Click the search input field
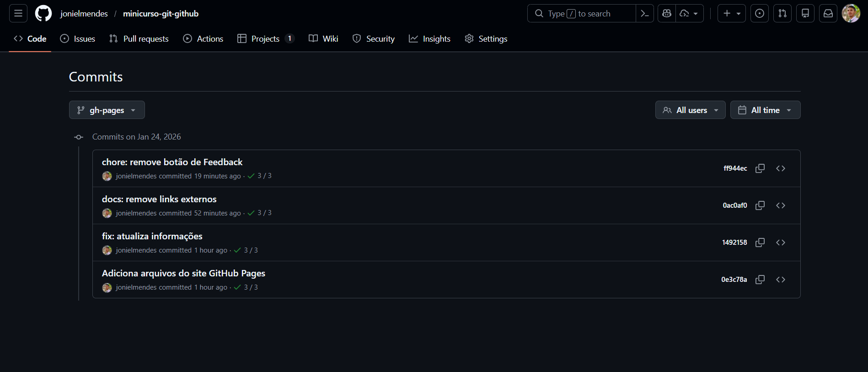The height and width of the screenshot is (372, 868). coord(581,14)
